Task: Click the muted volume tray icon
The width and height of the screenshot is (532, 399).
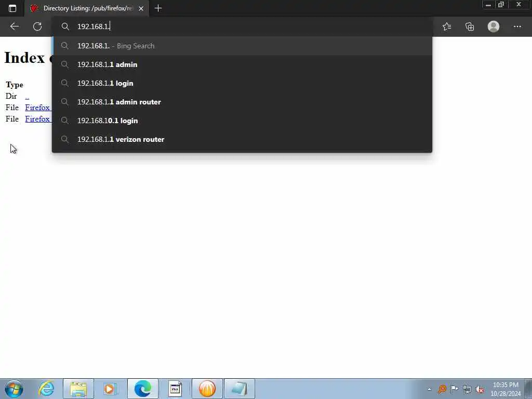Action: (480, 390)
